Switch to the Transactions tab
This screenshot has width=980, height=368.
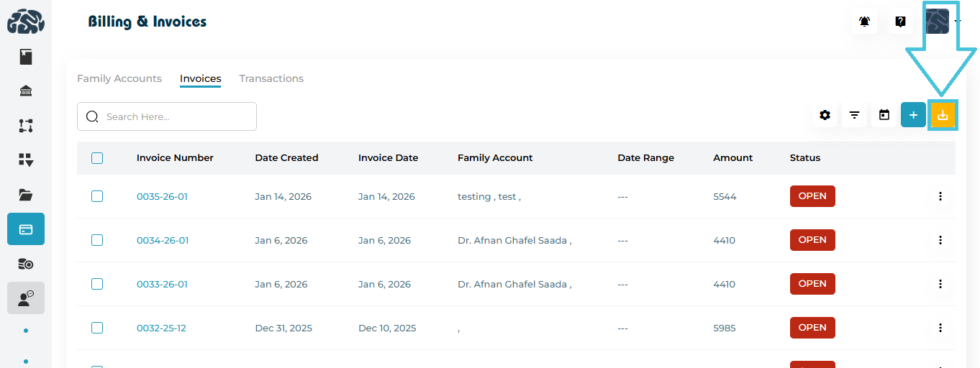click(x=271, y=78)
